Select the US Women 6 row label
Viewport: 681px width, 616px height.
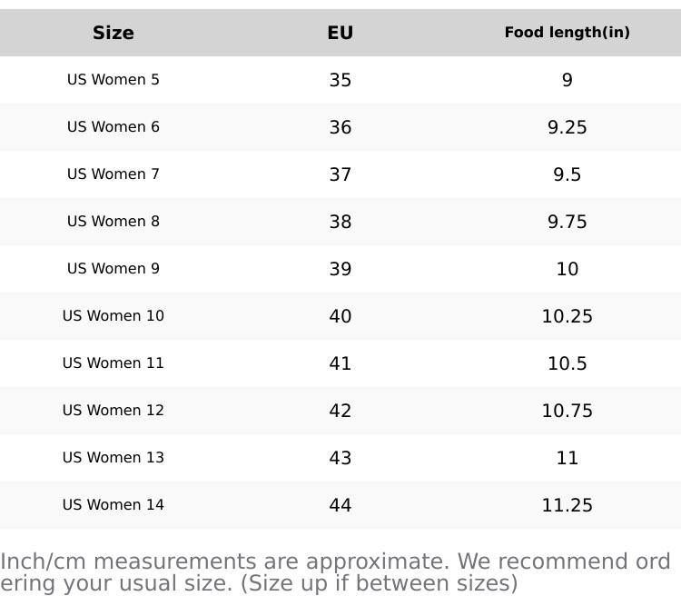click(113, 127)
